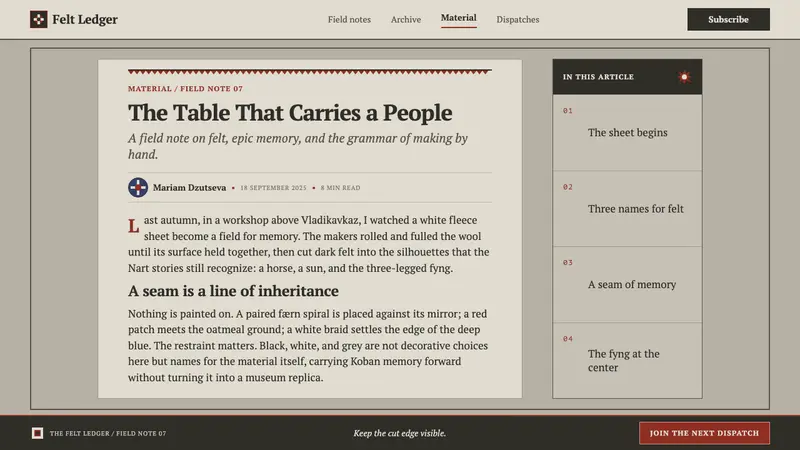800x450 pixels.
Task: Open the Dispatches nav item
Action: tap(517, 19)
